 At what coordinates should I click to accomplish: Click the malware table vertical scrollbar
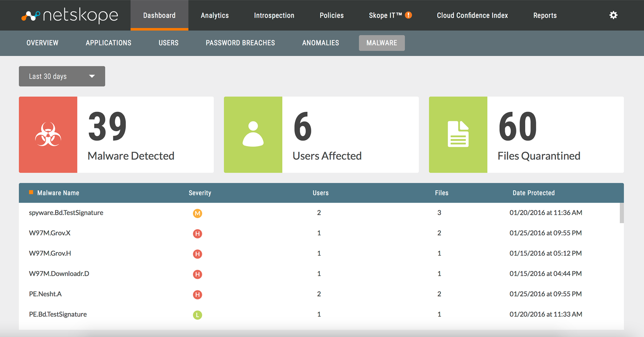point(622,213)
